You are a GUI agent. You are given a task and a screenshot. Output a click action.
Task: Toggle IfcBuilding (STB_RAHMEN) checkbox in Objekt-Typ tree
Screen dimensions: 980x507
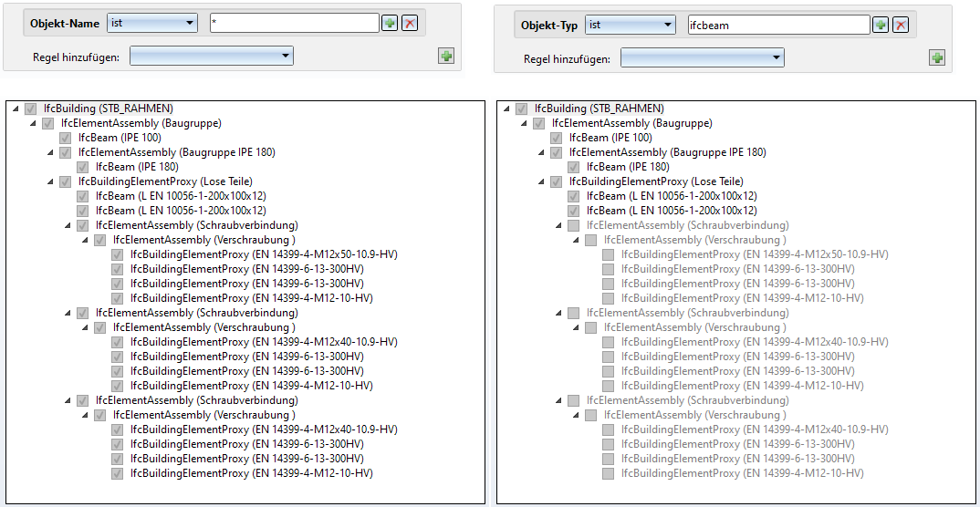(521, 109)
